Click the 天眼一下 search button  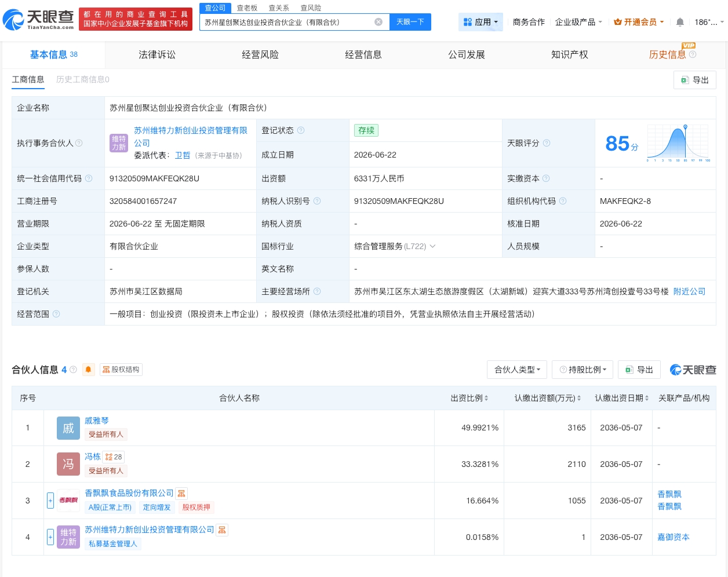tap(410, 22)
